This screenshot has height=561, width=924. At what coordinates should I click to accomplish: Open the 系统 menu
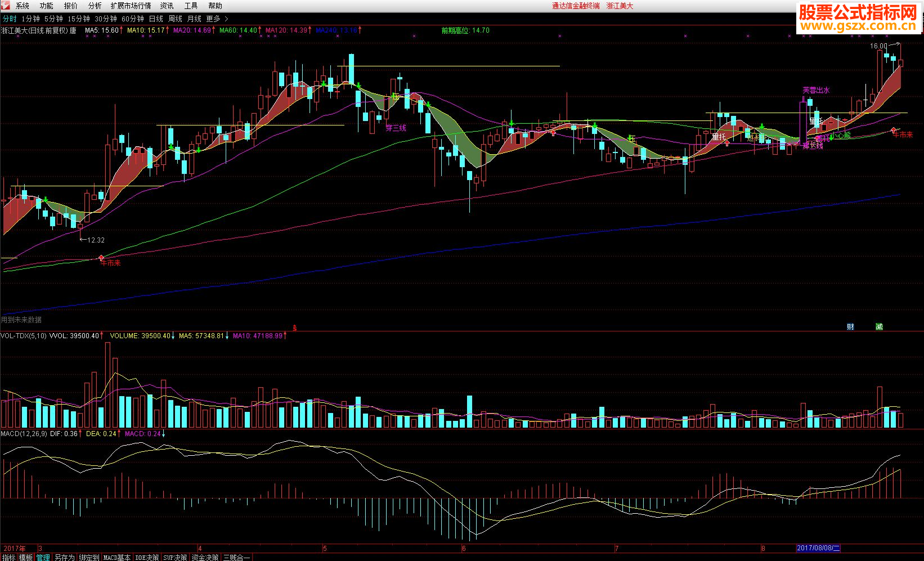click(x=23, y=6)
